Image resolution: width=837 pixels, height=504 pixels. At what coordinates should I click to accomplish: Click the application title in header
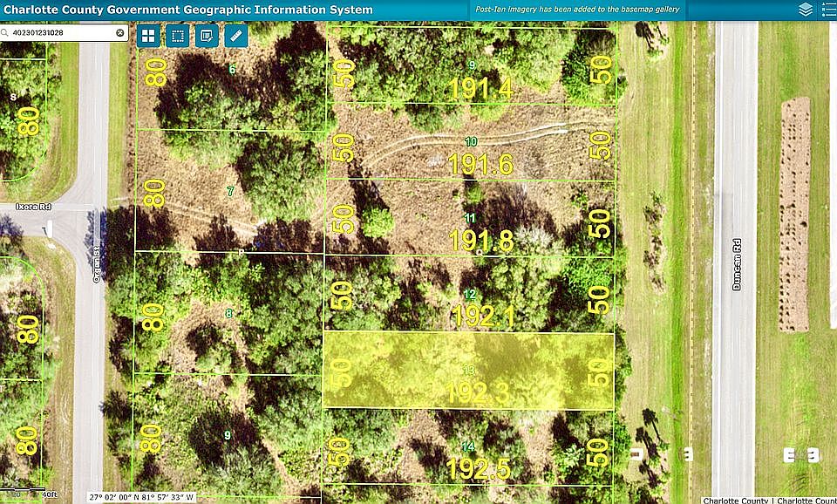[x=188, y=10]
